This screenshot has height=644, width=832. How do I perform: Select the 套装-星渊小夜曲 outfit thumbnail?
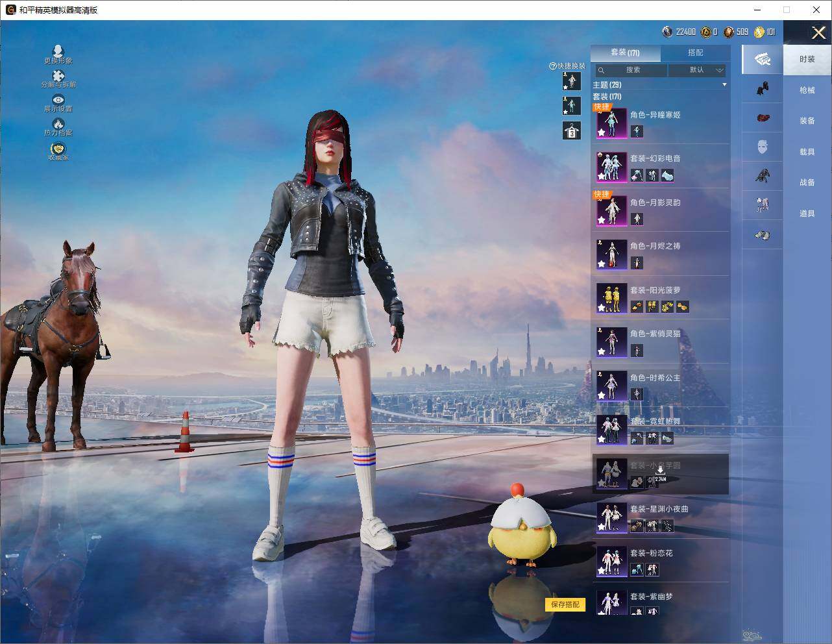coord(612,518)
